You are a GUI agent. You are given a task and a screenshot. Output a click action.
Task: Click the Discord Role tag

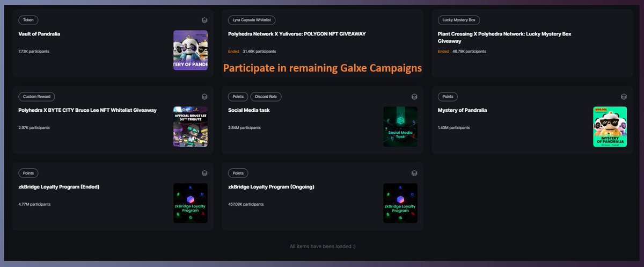point(266,97)
